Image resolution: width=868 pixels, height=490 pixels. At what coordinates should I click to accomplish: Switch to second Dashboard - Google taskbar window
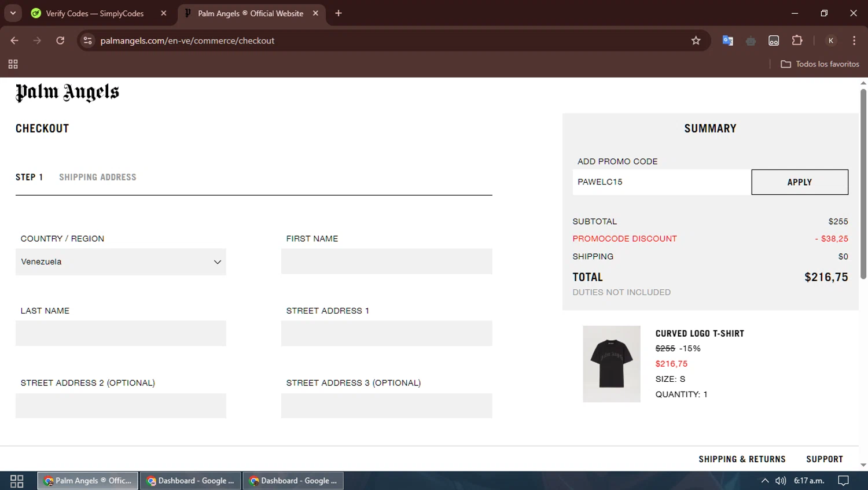(x=293, y=481)
